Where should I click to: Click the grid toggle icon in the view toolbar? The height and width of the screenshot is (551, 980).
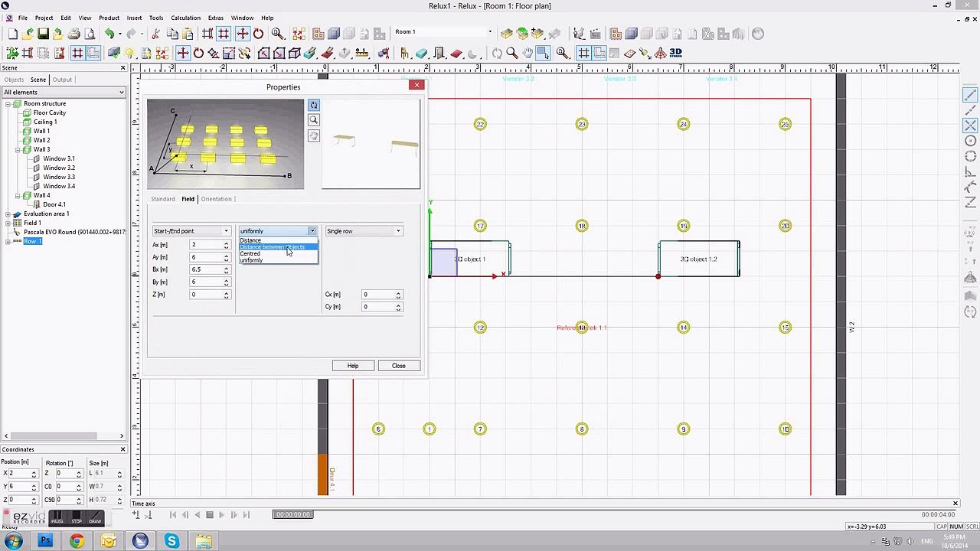click(583, 53)
